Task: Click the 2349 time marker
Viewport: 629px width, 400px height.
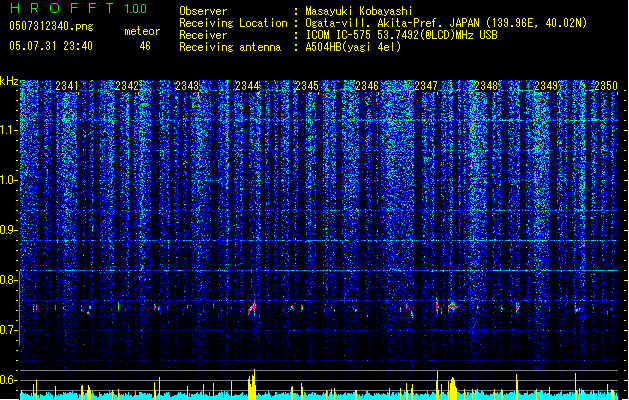Action: (x=546, y=85)
